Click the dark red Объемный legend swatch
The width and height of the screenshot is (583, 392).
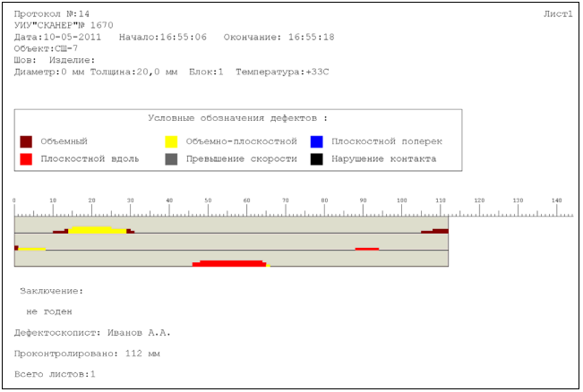coord(26,141)
